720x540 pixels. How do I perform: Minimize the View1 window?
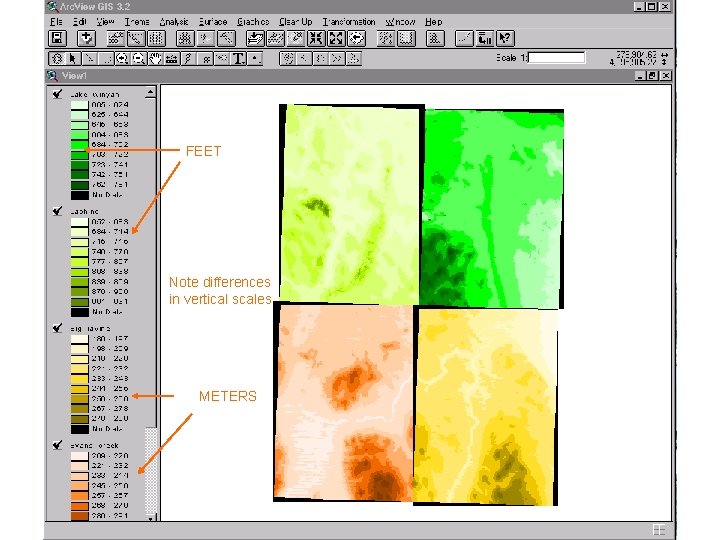[641, 76]
